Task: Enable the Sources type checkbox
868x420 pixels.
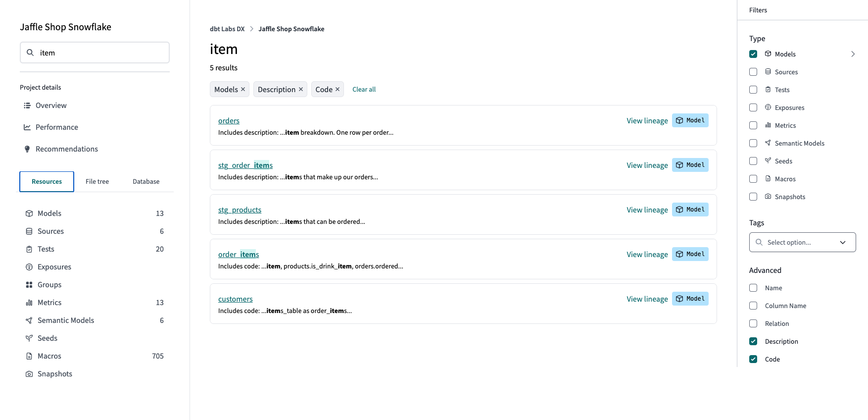Action: coord(753,72)
